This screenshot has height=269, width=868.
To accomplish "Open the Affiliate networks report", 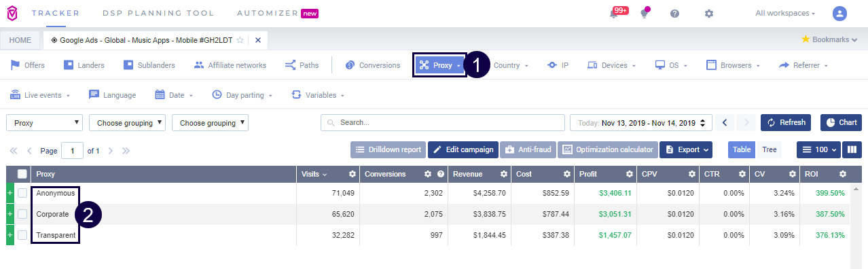I will [x=230, y=65].
